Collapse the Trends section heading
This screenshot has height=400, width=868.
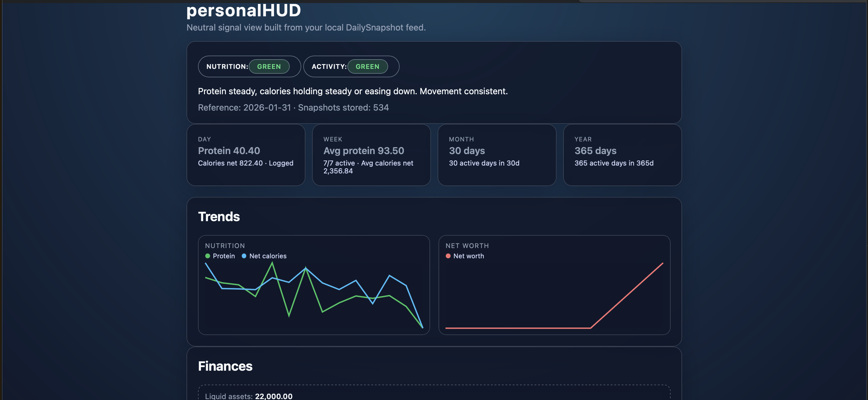click(x=219, y=216)
